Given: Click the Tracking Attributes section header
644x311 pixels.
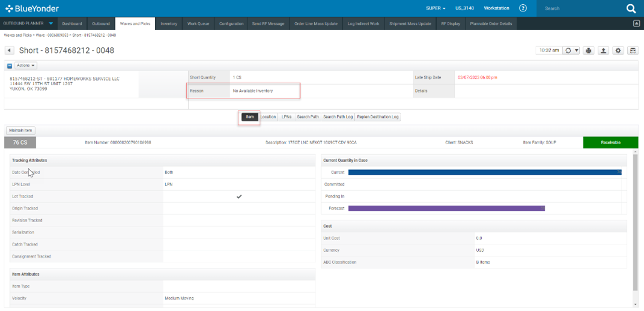Looking at the screenshot, I should [x=163, y=160].
